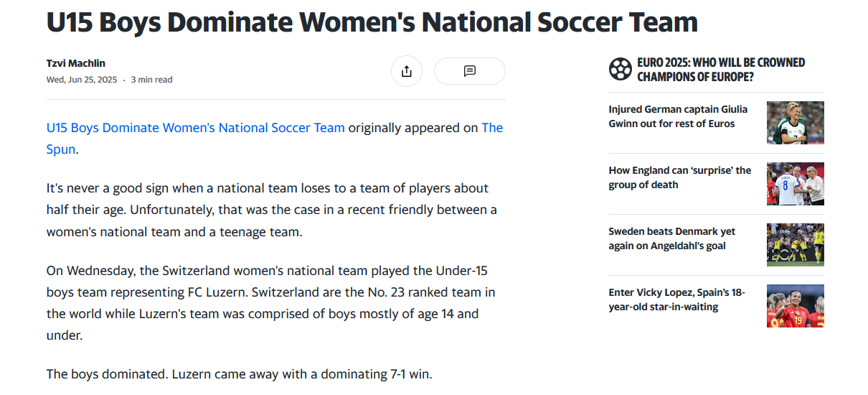Open Injured German captain Giulia Gwinn story
Screen dimensions: 868x395
click(678, 116)
